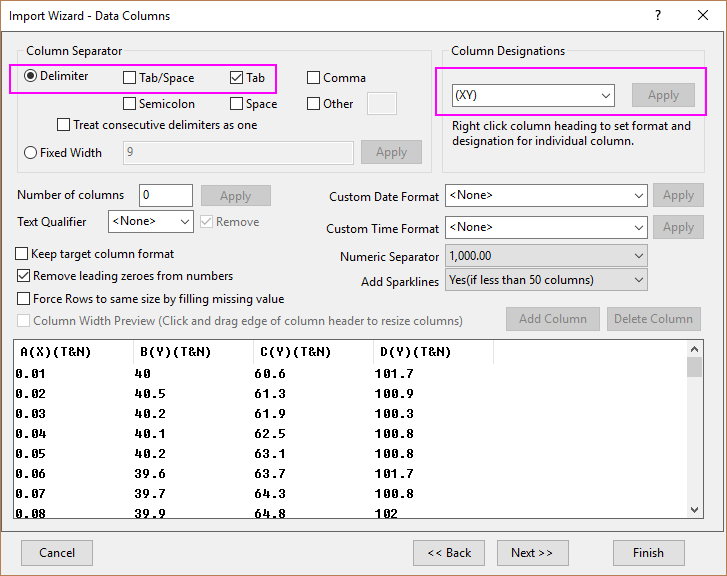
Task: Click the preview cell 101.7 in first row
Action: [x=394, y=374]
